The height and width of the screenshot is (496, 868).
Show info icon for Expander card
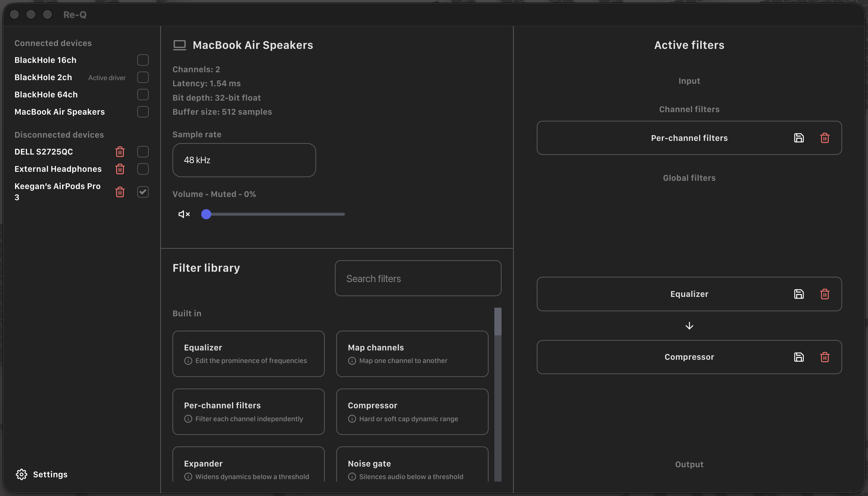click(188, 477)
